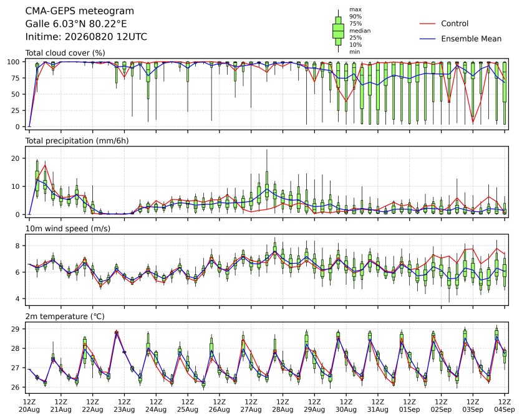Click the 12Z 20Aug time axis label
Screen dimensions: 522x420
(x=29, y=406)
